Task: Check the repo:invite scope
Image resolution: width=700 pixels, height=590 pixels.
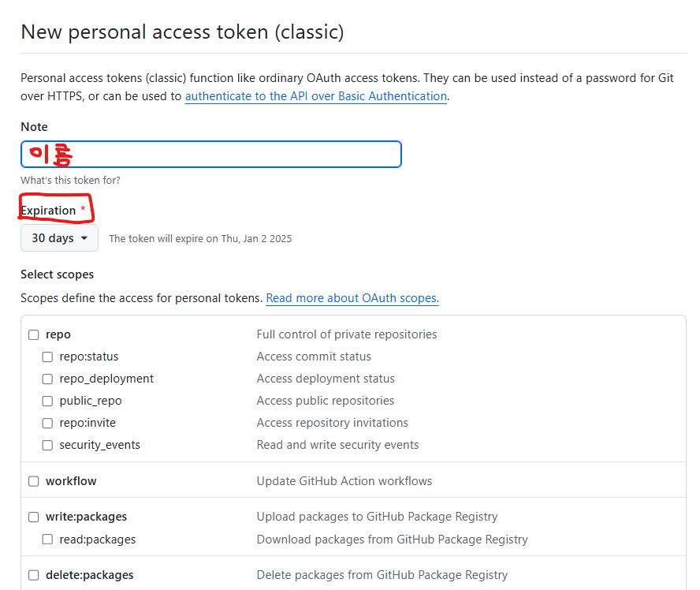Action: (47, 423)
